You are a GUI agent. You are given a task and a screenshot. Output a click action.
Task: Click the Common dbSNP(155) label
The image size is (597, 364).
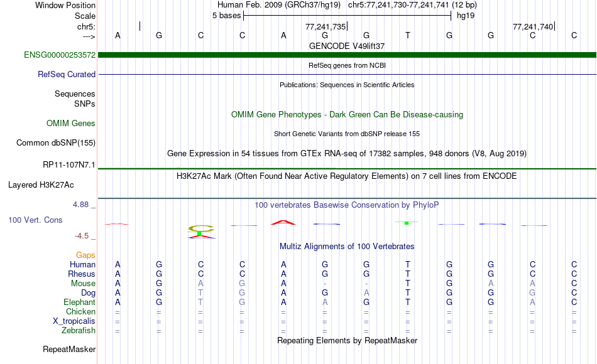click(55, 142)
